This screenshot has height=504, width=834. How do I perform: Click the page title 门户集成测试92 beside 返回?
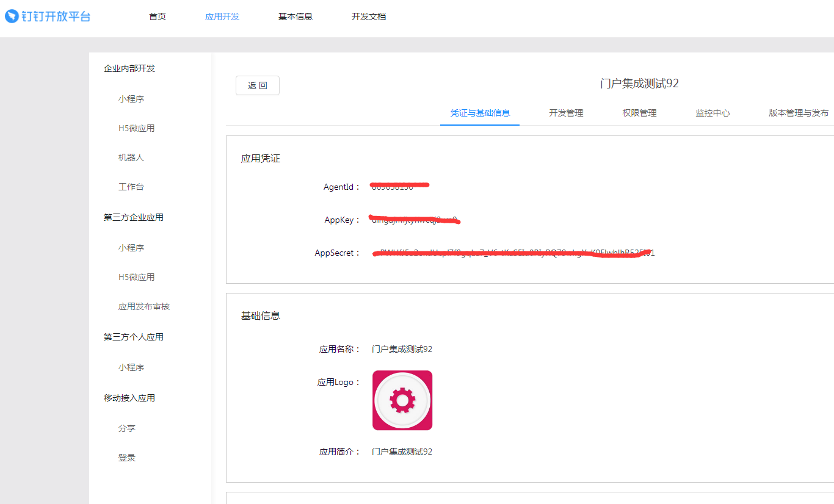point(639,84)
